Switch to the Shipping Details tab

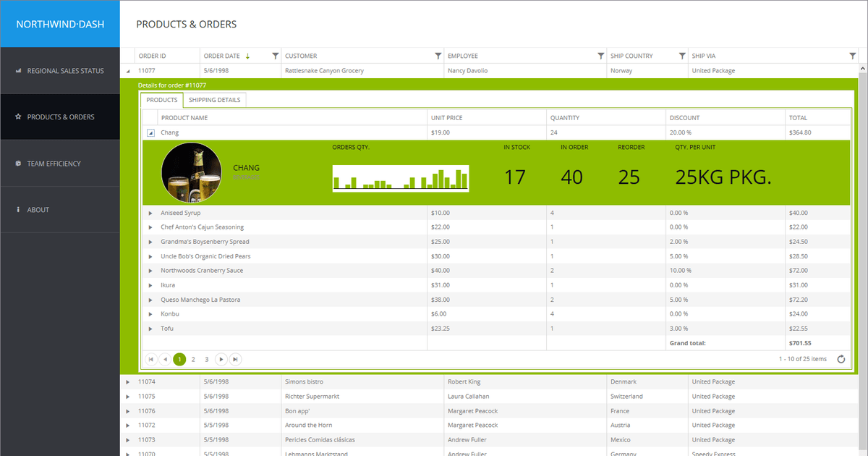tap(214, 99)
